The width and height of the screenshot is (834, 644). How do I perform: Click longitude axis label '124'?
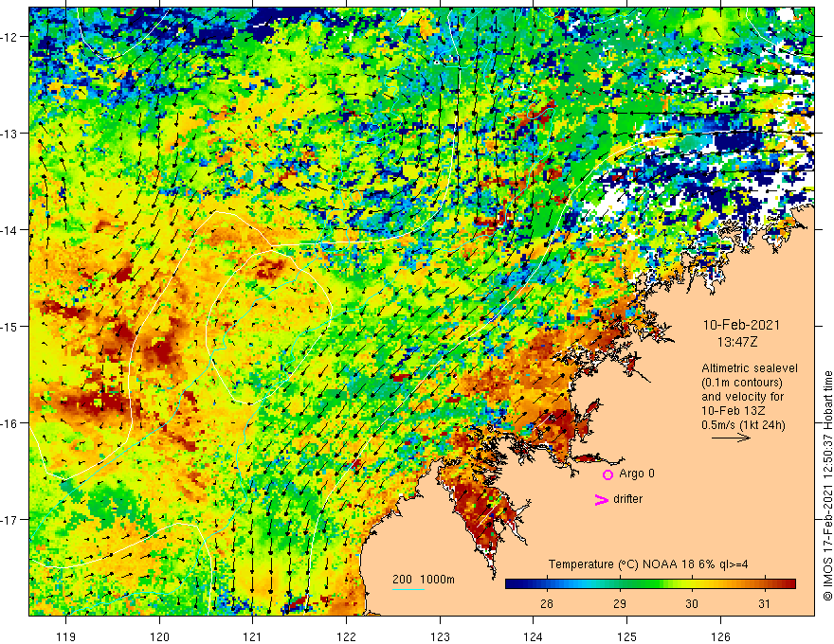click(534, 636)
